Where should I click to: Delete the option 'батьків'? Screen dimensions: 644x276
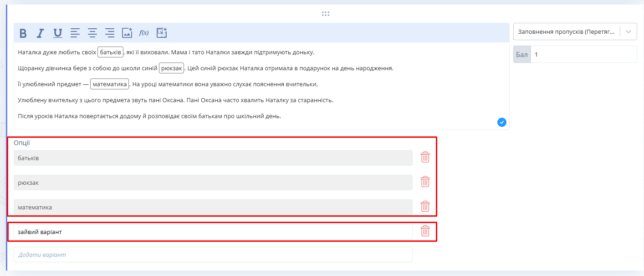425,157
